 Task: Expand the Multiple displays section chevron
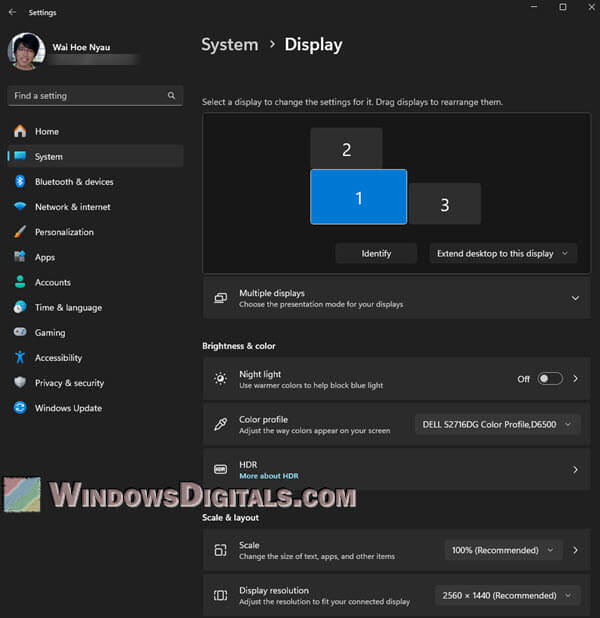click(575, 298)
